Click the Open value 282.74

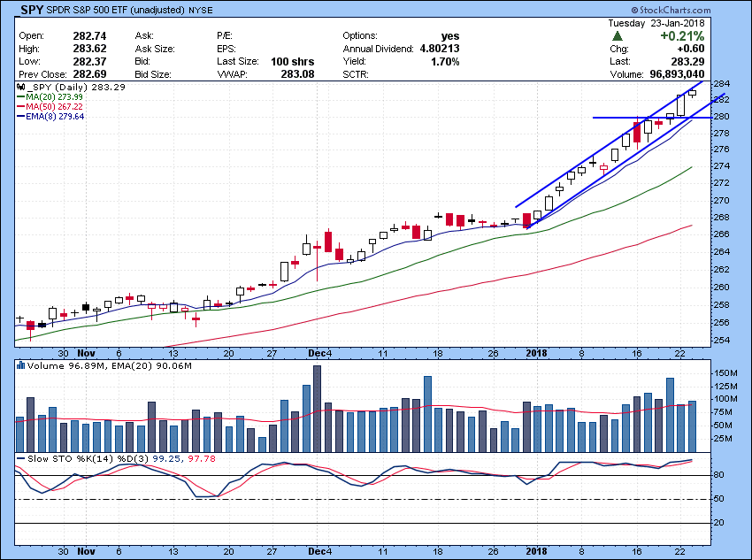pyautogui.click(x=89, y=36)
